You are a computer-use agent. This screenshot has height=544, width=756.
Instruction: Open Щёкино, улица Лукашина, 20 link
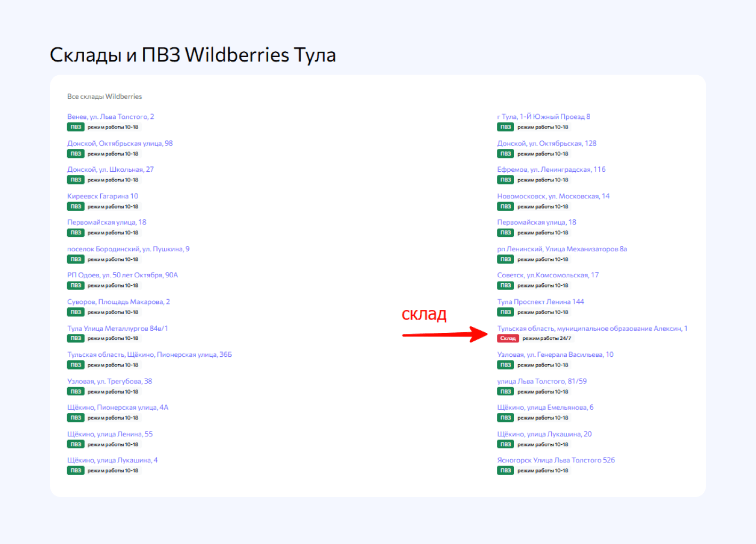[544, 434]
